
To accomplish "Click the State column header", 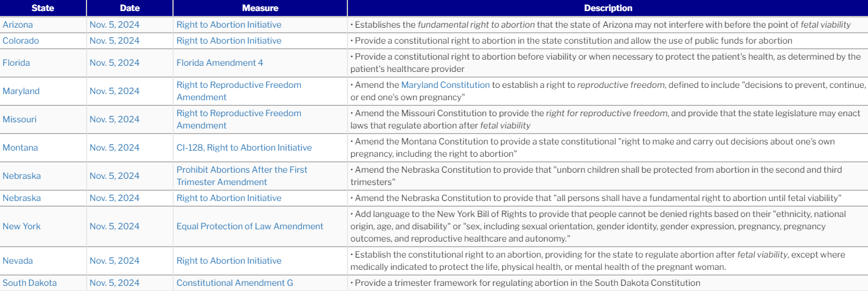I will [43, 8].
